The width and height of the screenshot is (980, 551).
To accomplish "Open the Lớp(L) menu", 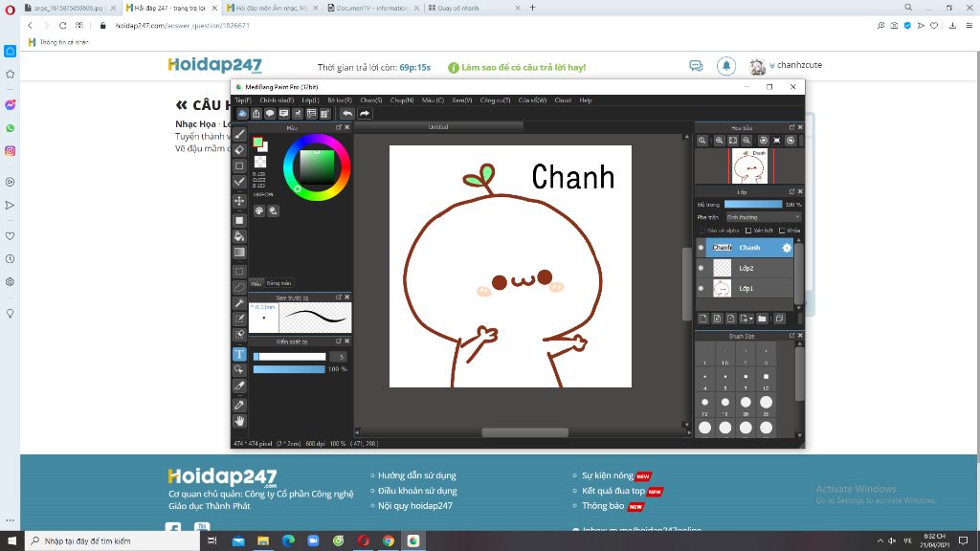I will 311,99.
